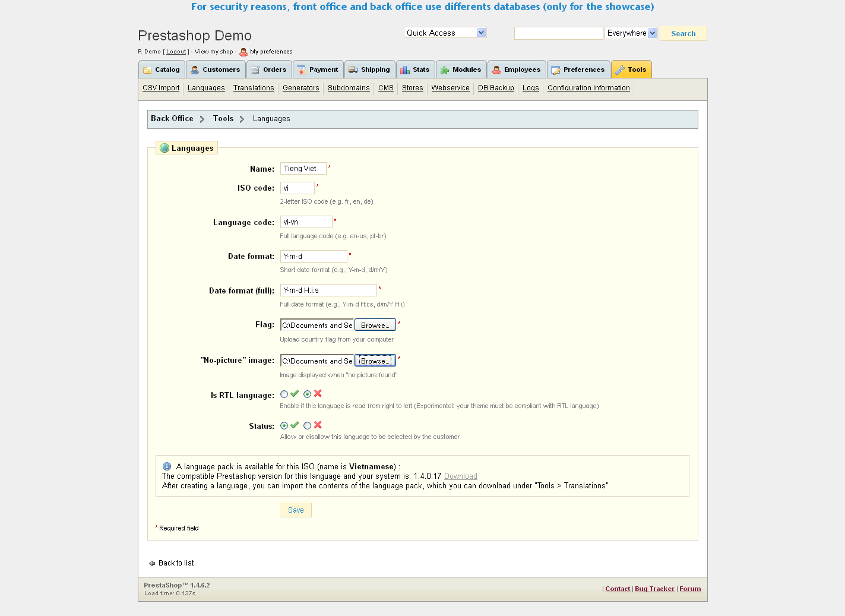
Task: Click Browse button for Flag upload
Action: pyautogui.click(x=375, y=325)
